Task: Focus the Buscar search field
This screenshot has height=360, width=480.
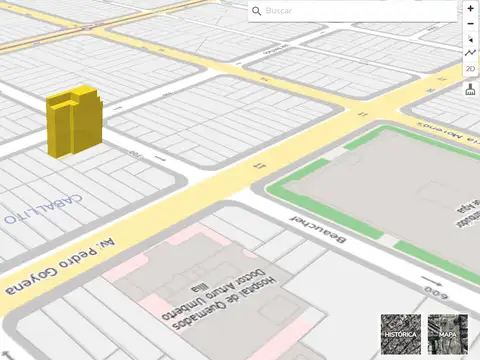Action: click(x=353, y=11)
